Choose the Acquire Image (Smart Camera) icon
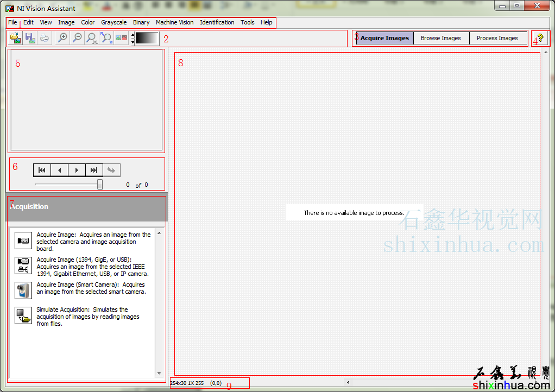 [23, 290]
